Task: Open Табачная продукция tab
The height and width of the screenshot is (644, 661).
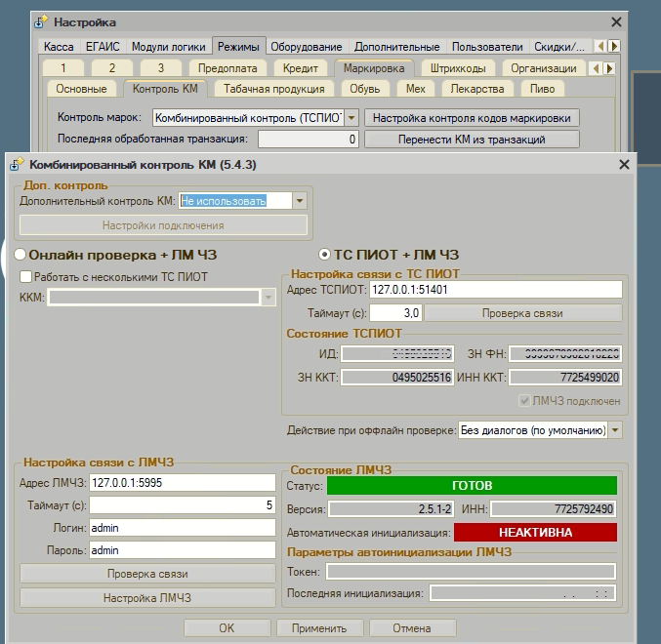Action: click(x=274, y=89)
